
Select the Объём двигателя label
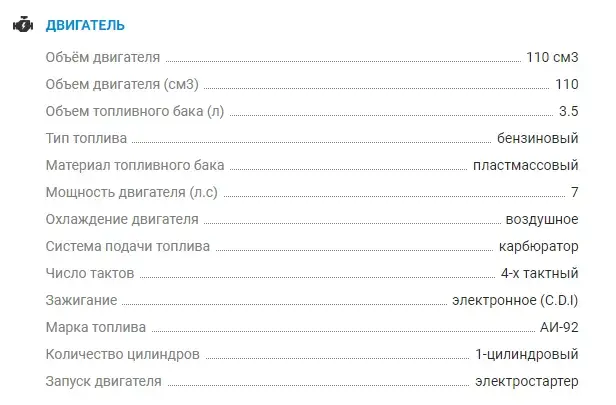click(103, 57)
